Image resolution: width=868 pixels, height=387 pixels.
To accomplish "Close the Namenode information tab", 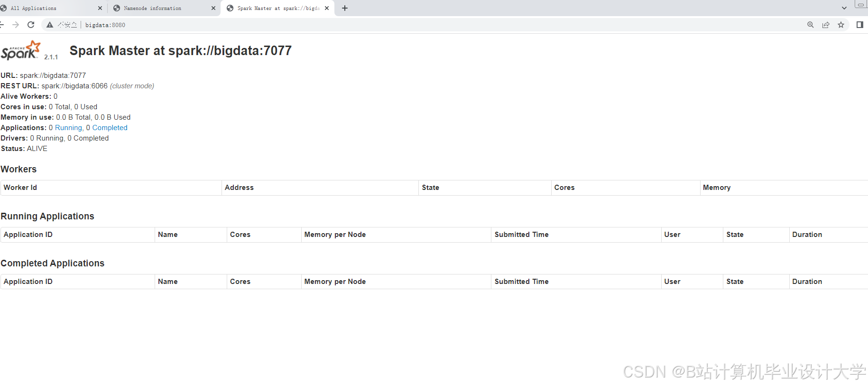I will [213, 8].
